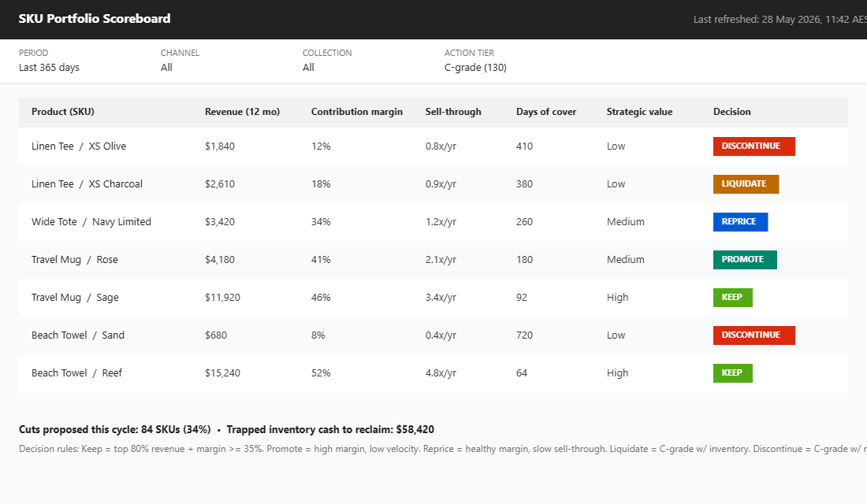The width and height of the screenshot is (867, 504).
Task: Click the 0.8x/yr sell-through value
Action: 441,146
